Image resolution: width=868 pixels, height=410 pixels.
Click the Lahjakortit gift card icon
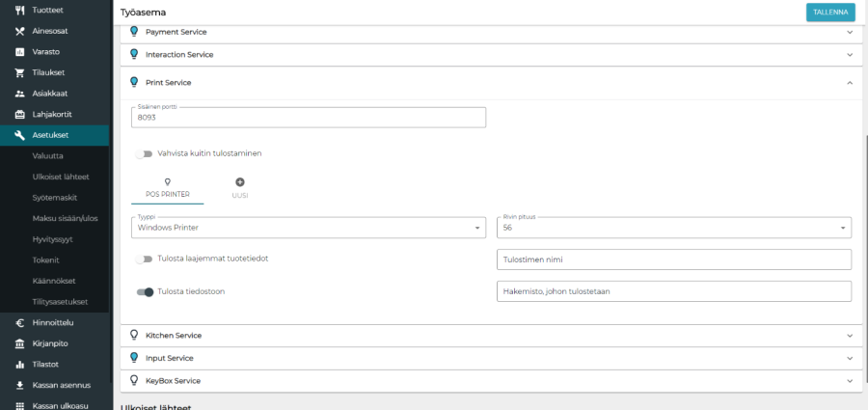click(19, 114)
